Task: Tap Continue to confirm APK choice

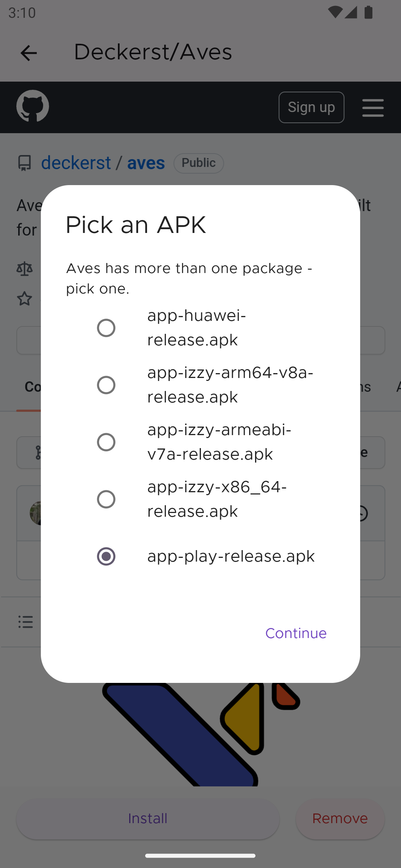Action: pos(296,633)
